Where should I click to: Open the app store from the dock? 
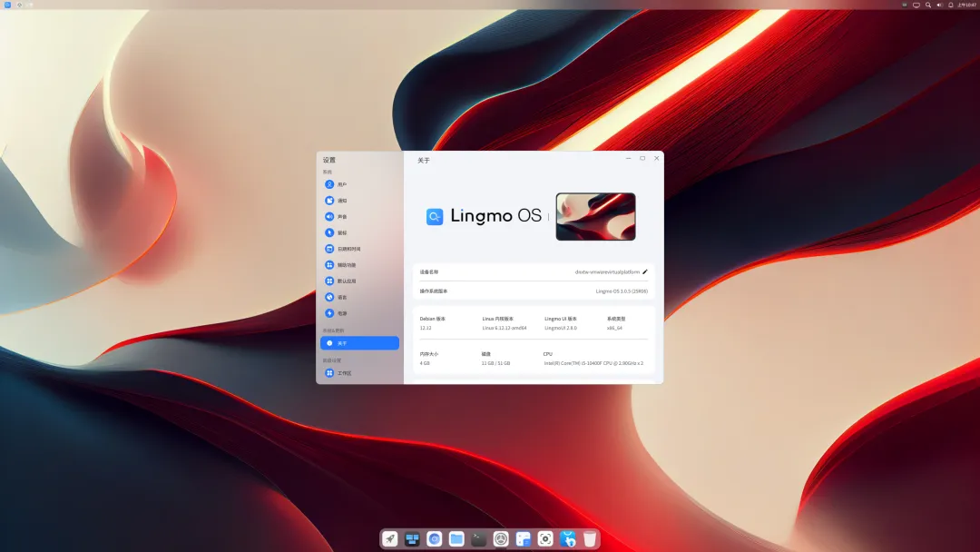(x=567, y=539)
